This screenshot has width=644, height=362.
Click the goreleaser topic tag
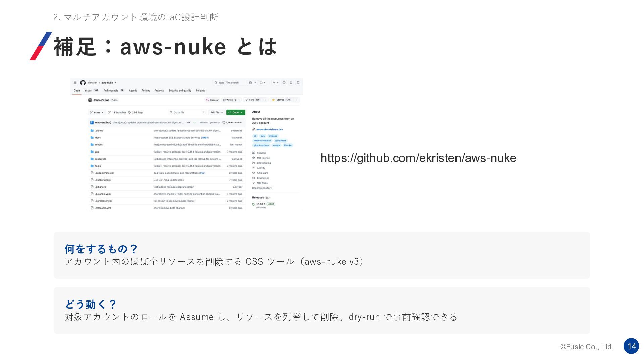tap(281, 141)
